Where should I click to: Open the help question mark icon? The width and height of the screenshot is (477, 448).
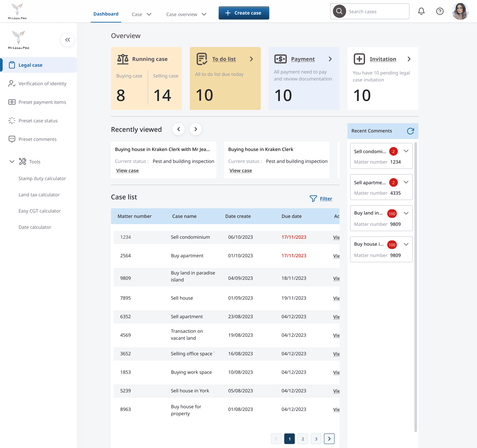(x=440, y=11)
